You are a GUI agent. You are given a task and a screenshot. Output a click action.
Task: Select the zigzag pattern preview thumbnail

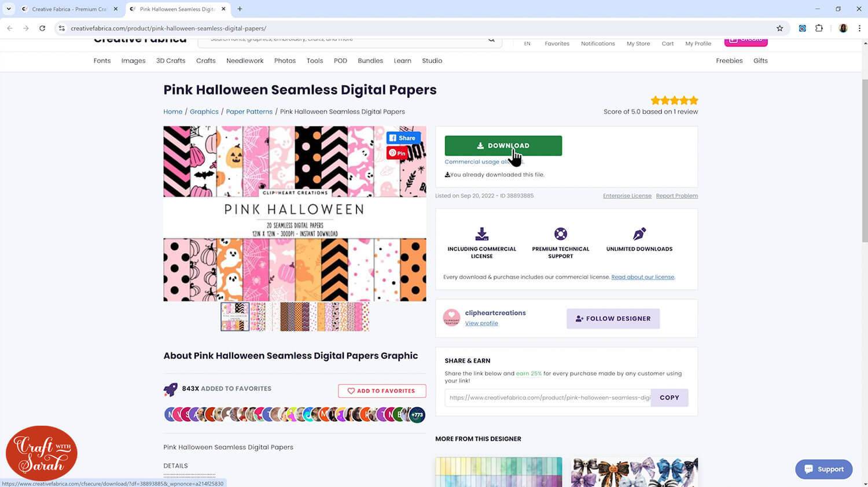coord(295,317)
